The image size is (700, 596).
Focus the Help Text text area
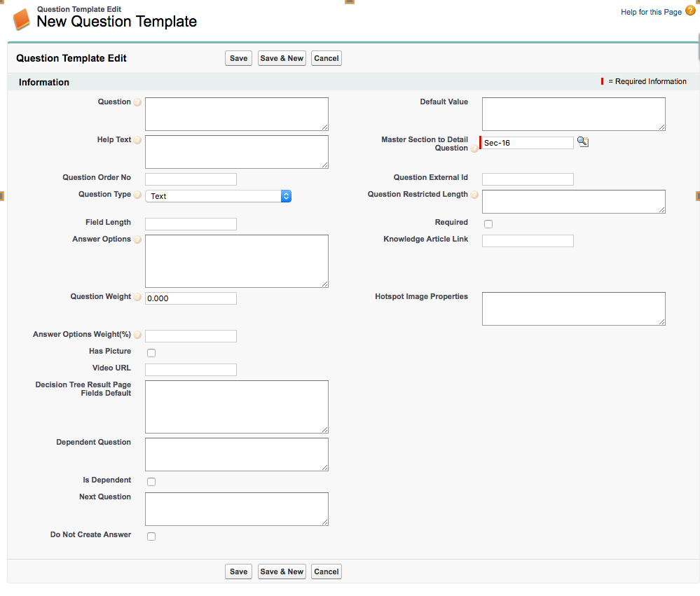[x=237, y=152]
